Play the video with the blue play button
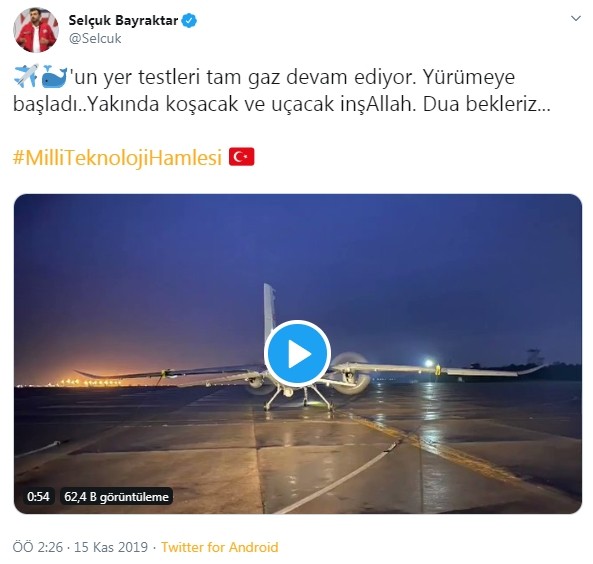The width and height of the screenshot is (593, 564). (298, 354)
